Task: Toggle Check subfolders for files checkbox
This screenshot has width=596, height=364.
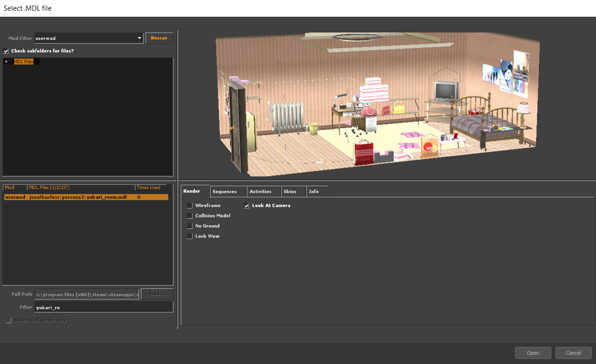Action: pos(6,51)
